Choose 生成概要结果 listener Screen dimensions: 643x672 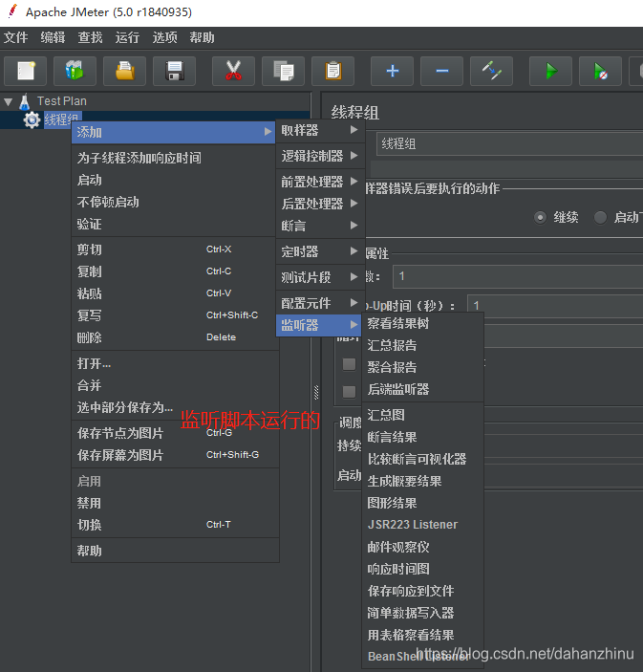(423, 481)
